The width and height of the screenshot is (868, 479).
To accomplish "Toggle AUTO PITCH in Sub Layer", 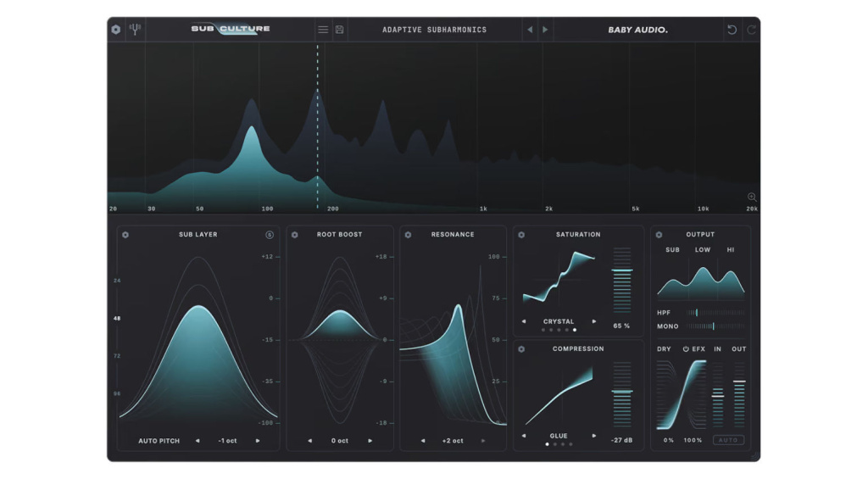I will pos(159,441).
